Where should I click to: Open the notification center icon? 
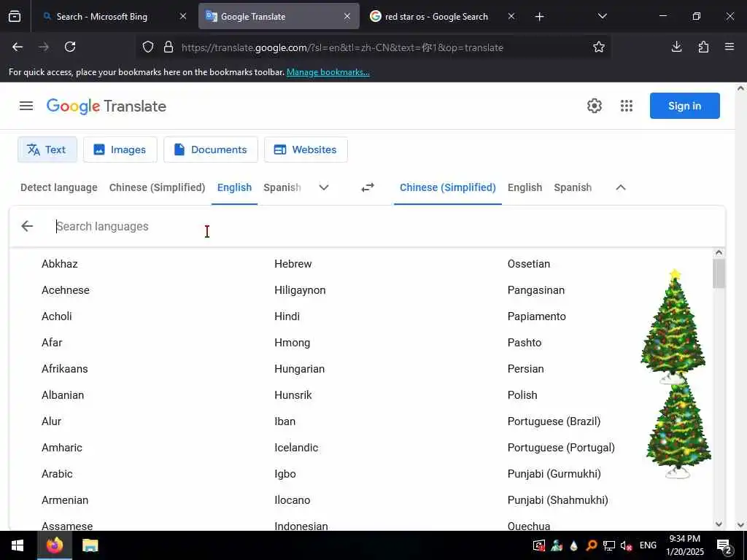pyautogui.click(x=724, y=545)
